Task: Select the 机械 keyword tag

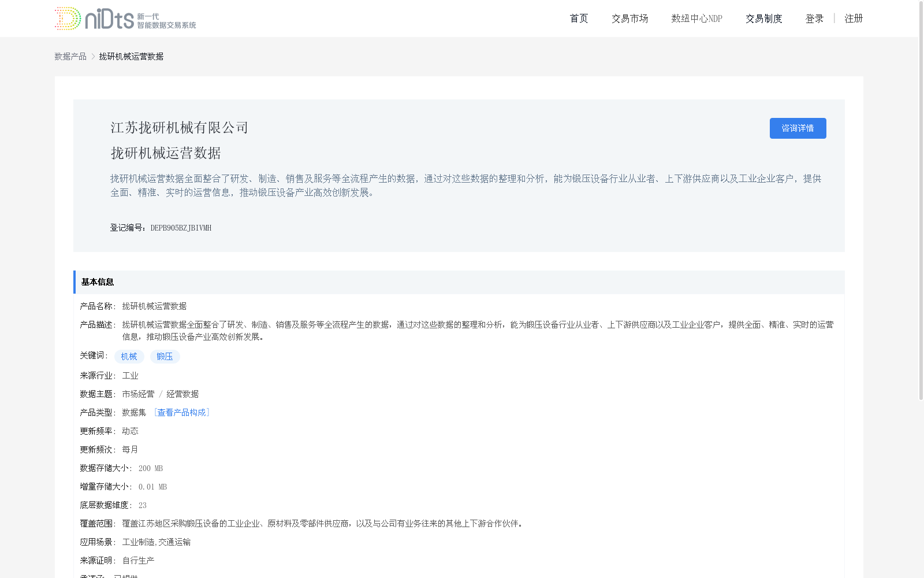Action: tap(129, 357)
